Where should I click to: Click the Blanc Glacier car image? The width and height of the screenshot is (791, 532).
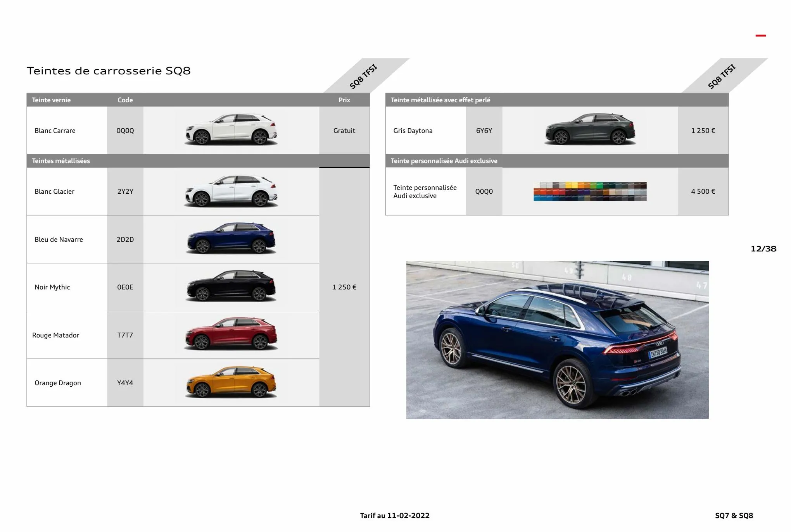(x=231, y=191)
